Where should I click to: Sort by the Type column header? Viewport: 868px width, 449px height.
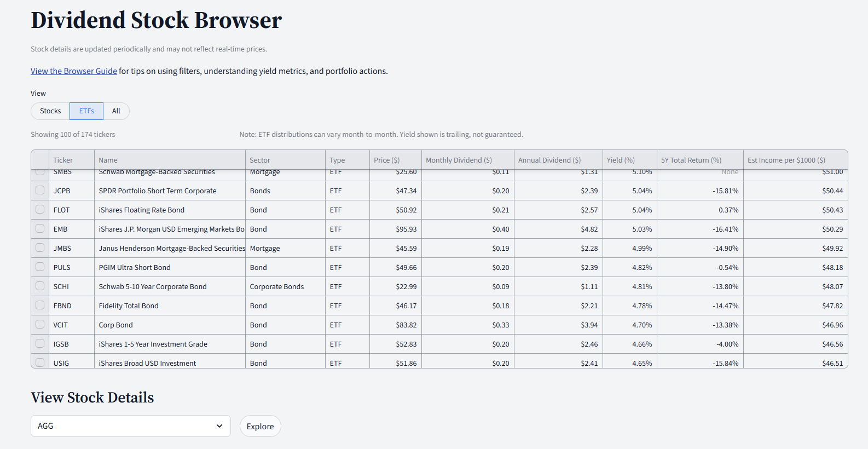tap(348, 160)
